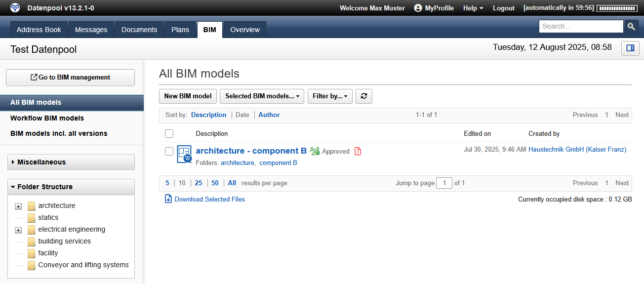
Task: Click the MyProfile user icon
Action: tap(418, 8)
